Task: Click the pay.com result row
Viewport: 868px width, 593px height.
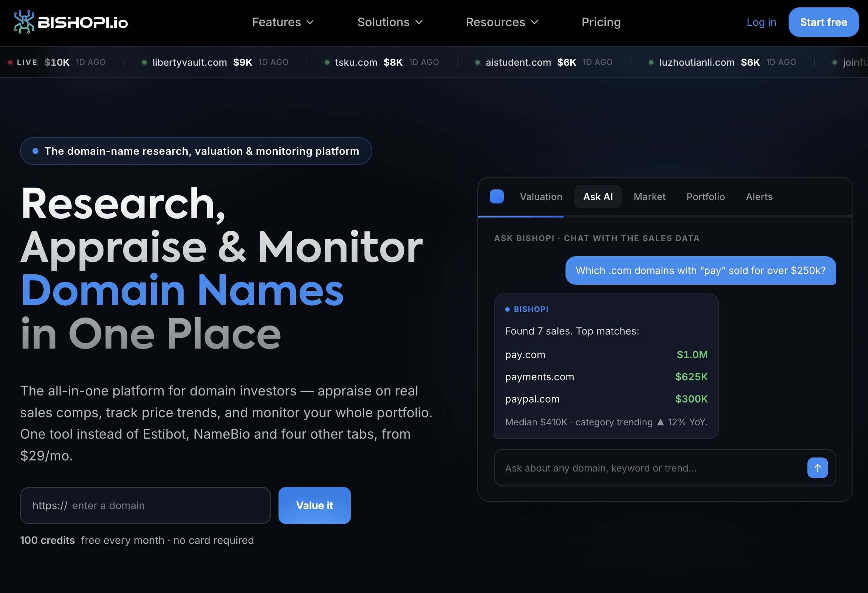Action: click(606, 354)
